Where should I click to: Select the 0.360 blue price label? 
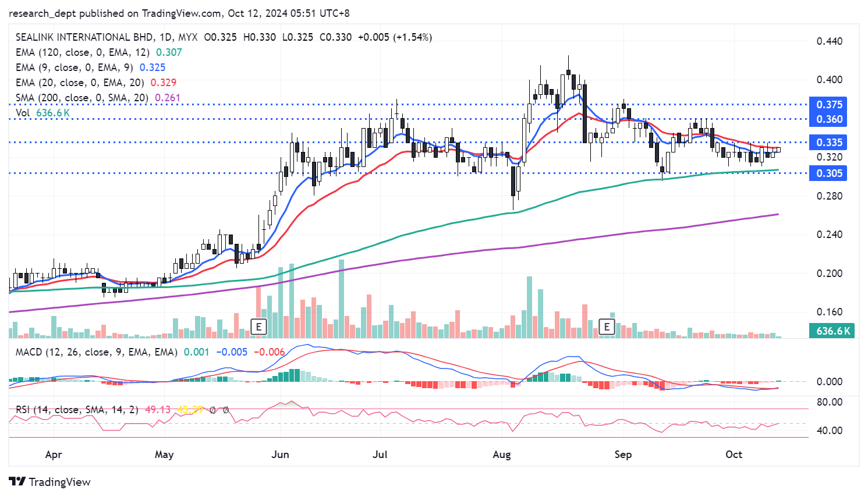tap(829, 119)
